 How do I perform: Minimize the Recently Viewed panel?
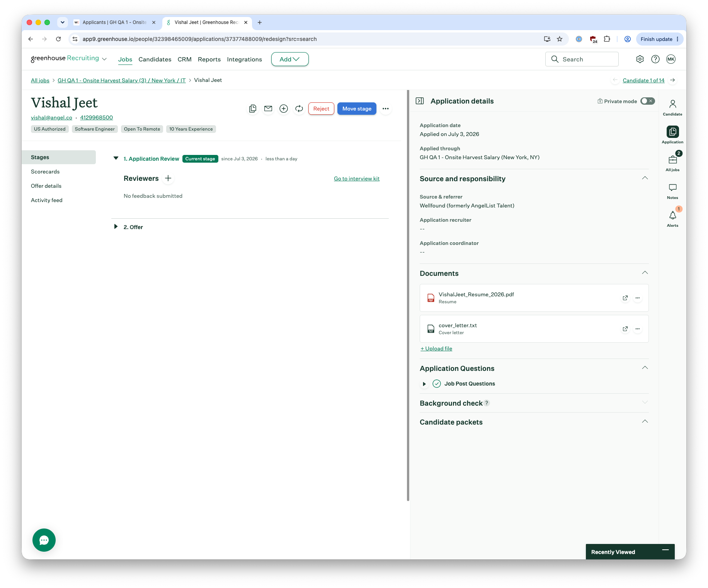(x=665, y=550)
